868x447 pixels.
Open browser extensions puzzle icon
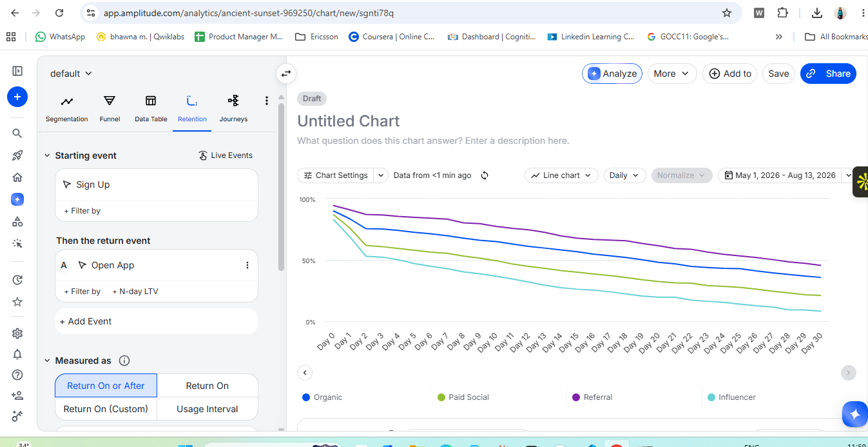click(782, 13)
